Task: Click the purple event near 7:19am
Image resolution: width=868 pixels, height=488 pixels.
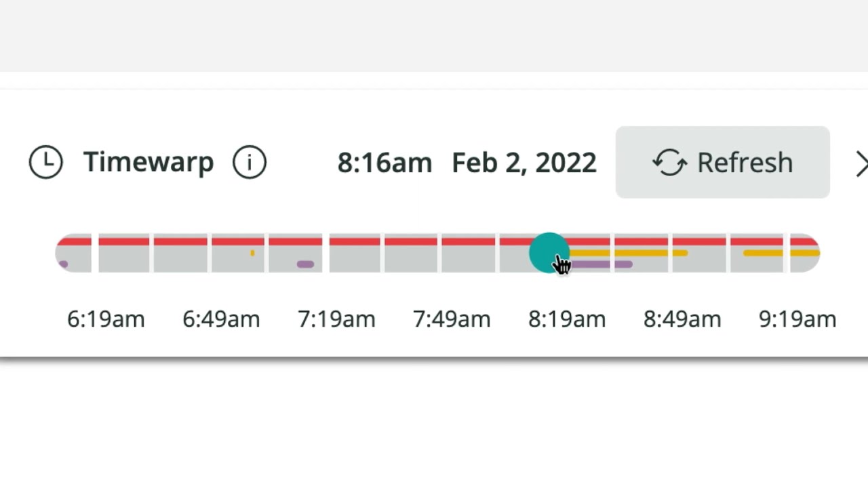Action: coord(305,264)
